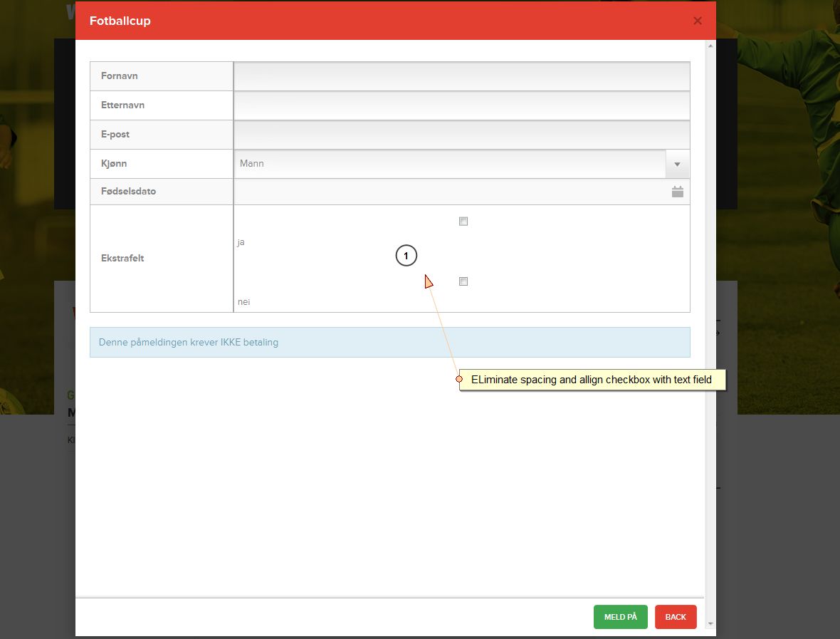Focus the Fornavn input field
The image size is (840, 639).
tap(462, 76)
